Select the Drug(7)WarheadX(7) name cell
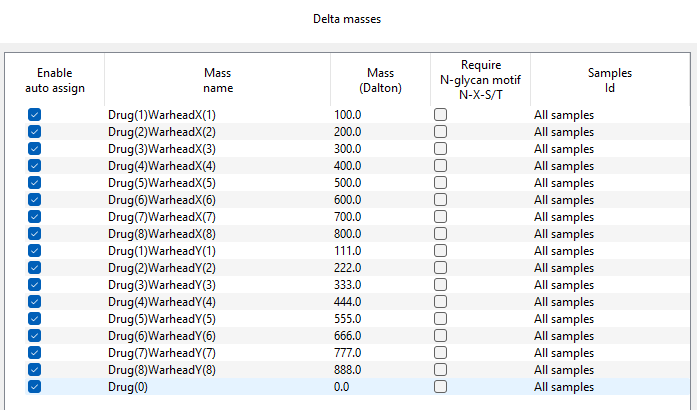This screenshot has width=697, height=410. (x=162, y=217)
